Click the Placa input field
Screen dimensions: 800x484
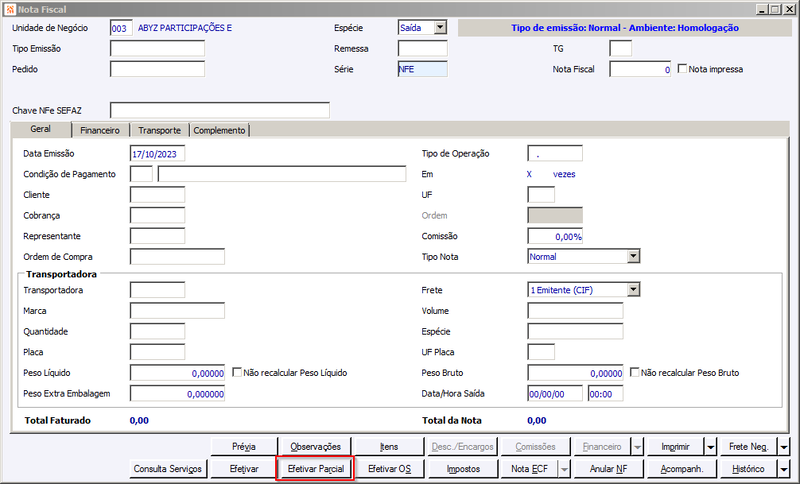click(158, 352)
